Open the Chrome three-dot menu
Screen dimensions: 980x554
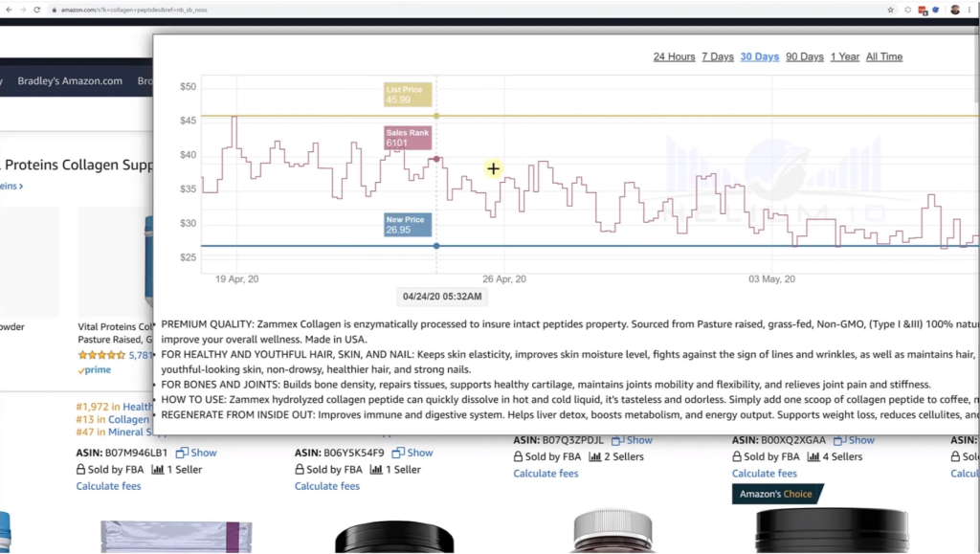point(969,10)
